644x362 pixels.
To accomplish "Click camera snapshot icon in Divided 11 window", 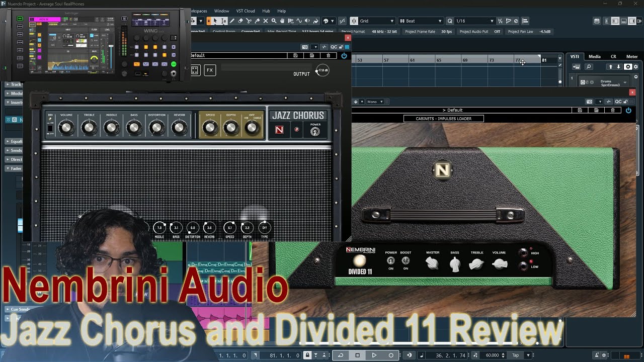I will click(x=590, y=102).
